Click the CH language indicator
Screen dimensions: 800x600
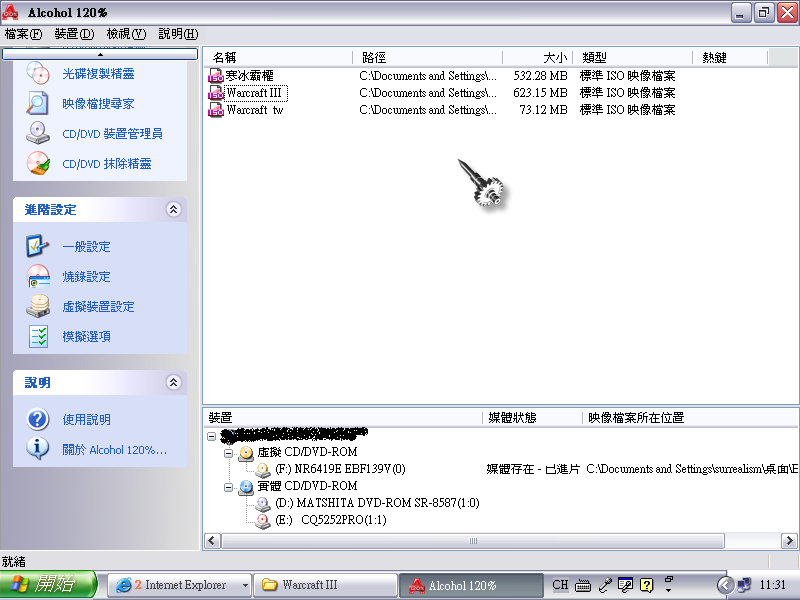(560, 585)
